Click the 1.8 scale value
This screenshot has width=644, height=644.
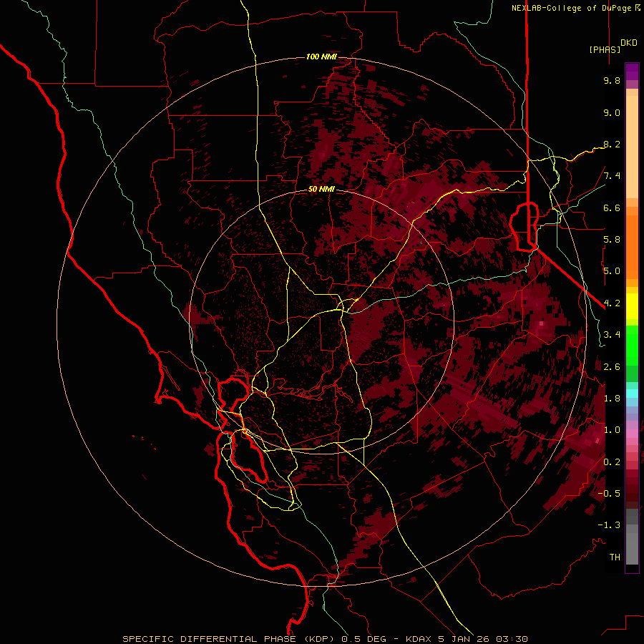(612, 399)
